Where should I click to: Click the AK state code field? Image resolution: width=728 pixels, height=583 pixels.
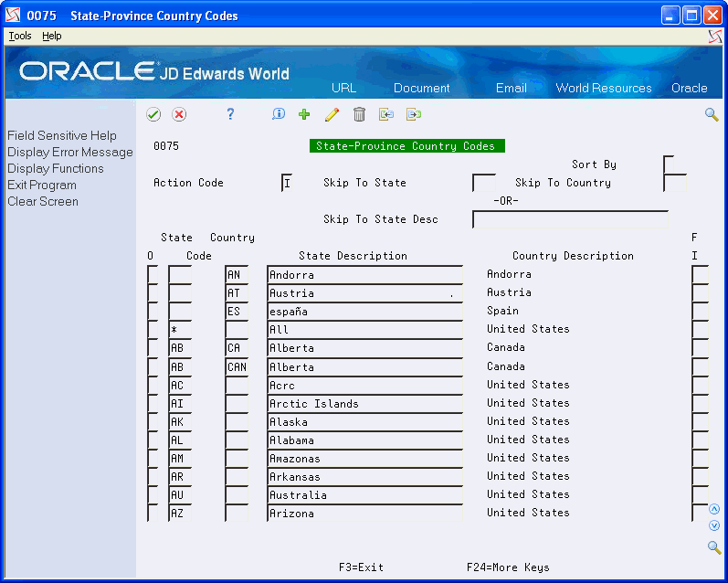point(180,422)
